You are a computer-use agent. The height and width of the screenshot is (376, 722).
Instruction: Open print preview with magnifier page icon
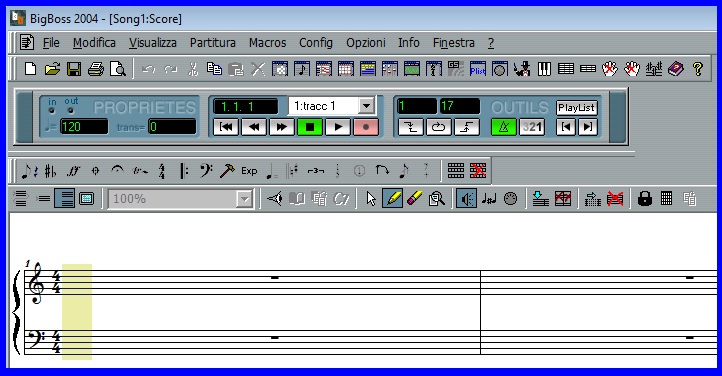pyautogui.click(x=118, y=69)
